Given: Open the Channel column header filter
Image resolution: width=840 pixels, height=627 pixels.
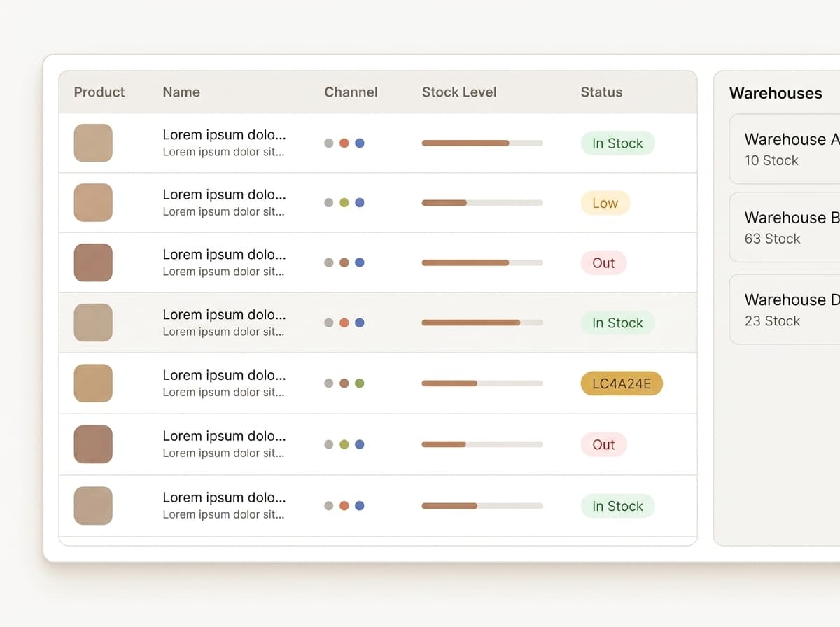Looking at the screenshot, I should point(351,92).
